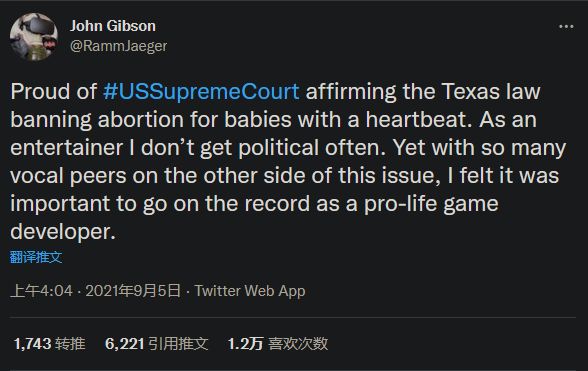Click the text 'pro-life game' in the tweet
588x371 pixels.
431,204
